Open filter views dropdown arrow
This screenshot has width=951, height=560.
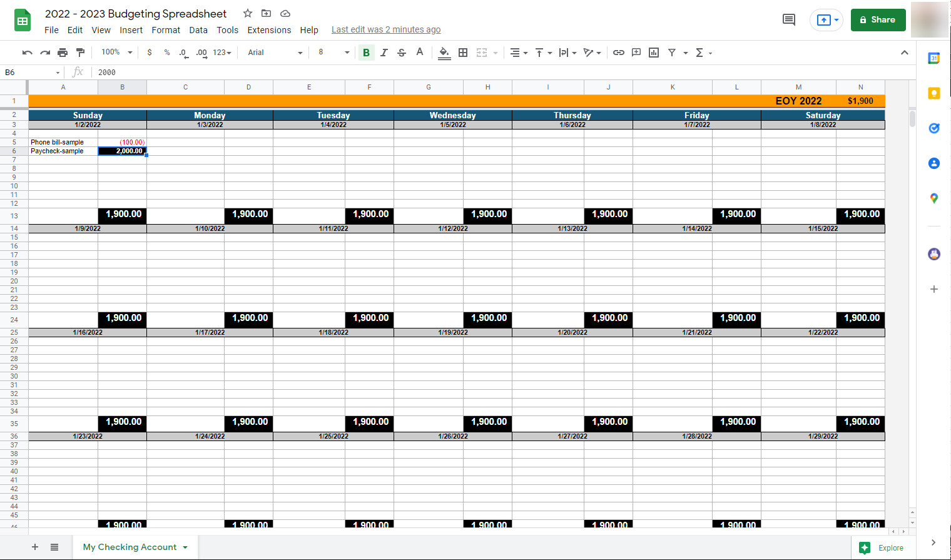point(685,53)
